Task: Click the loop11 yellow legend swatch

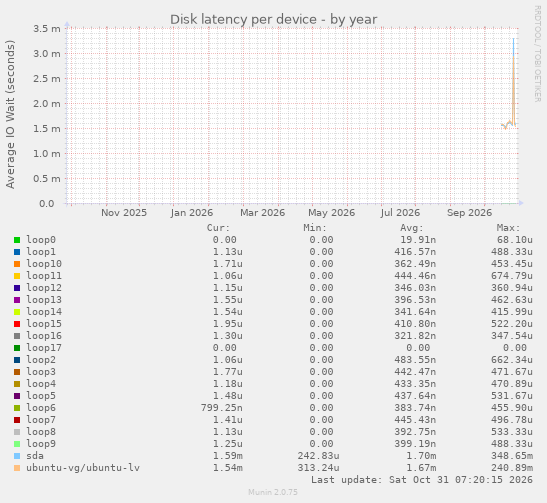Action: 17,276
